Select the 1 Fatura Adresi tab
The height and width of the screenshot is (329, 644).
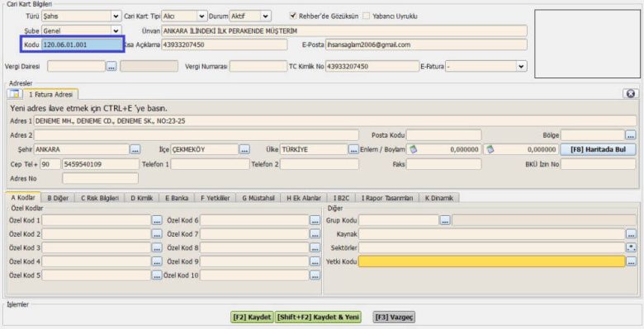[51, 94]
